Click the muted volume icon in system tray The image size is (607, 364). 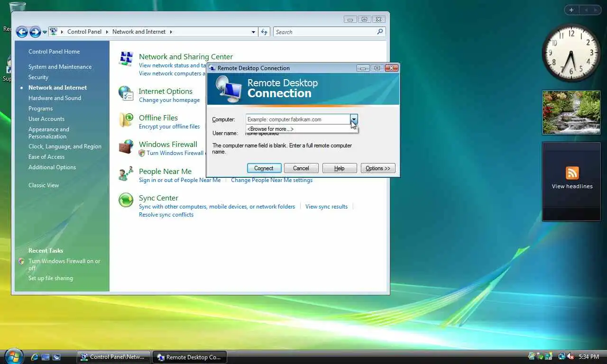click(570, 356)
